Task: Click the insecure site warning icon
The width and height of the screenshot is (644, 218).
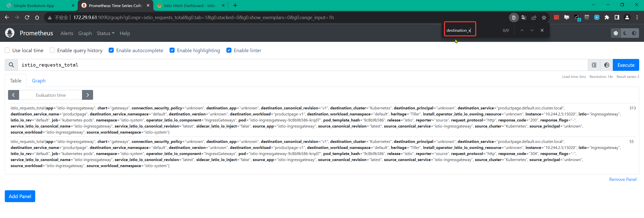Action: (50, 17)
